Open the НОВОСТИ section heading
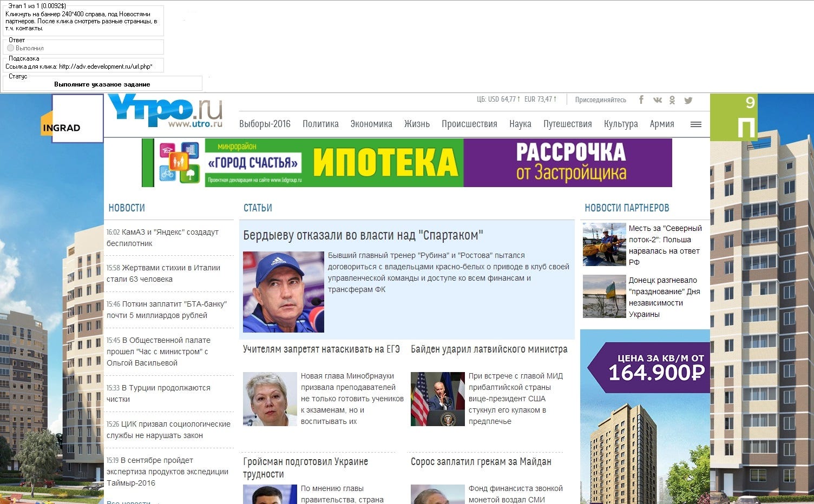Viewport: 814px width, 504px height. pyautogui.click(x=127, y=208)
